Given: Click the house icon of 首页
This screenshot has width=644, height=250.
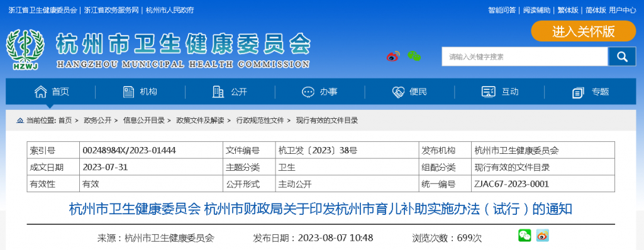Looking at the screenshot, I should 40,92.
